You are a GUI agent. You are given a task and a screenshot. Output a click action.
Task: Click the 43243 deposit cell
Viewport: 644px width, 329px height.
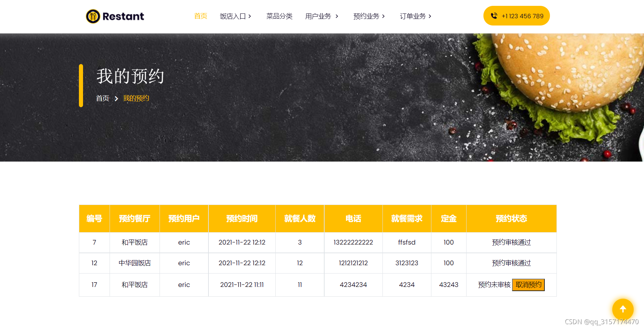click(x=449, y=285)
